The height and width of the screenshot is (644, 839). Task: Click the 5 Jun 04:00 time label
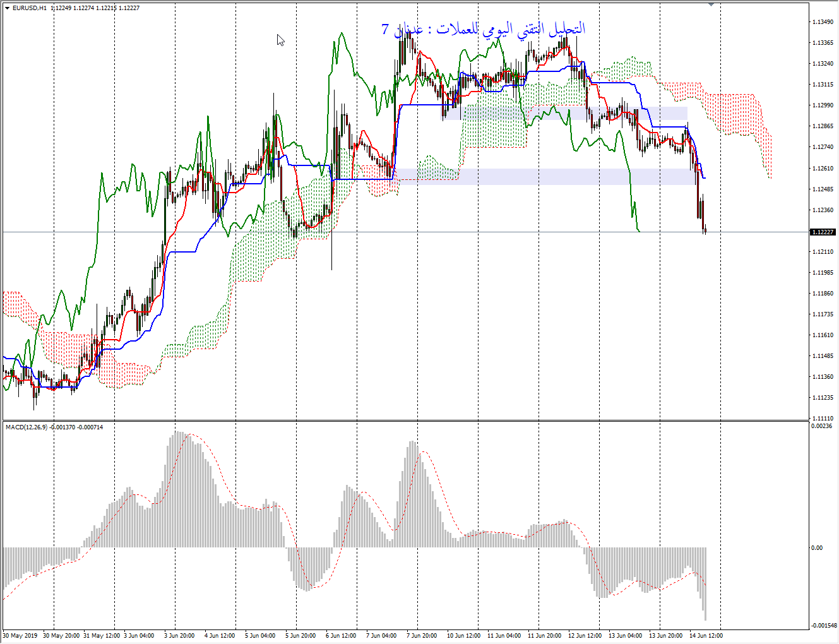tap(260, 636)
